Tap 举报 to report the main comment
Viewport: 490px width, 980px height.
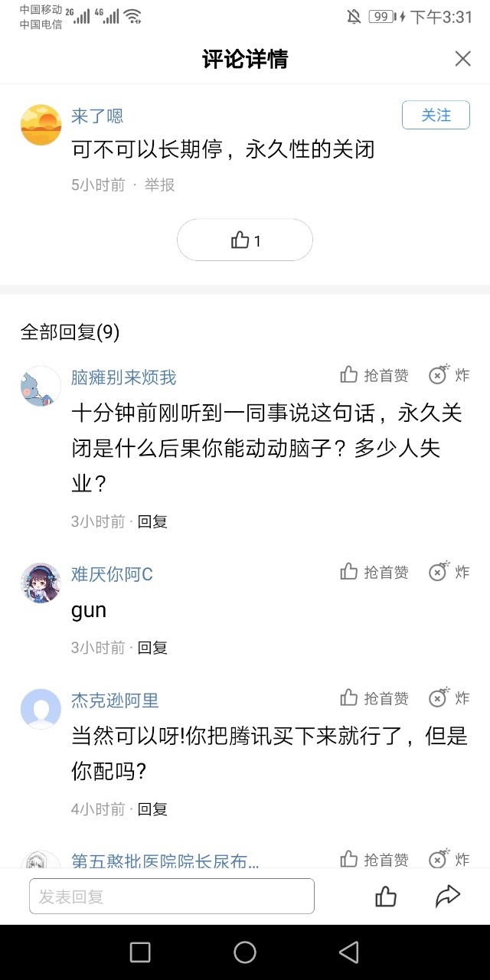[159, 185]
